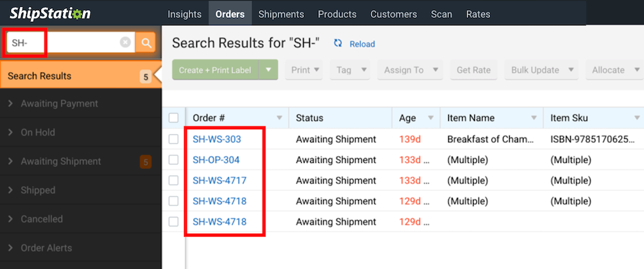
Task: Open the Rates tab
Action: point(478,14)
